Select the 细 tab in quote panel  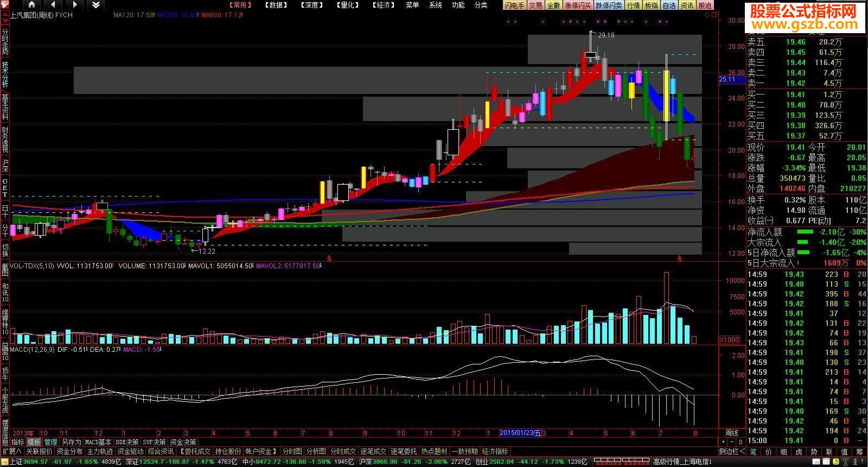(x=784, y=451)
